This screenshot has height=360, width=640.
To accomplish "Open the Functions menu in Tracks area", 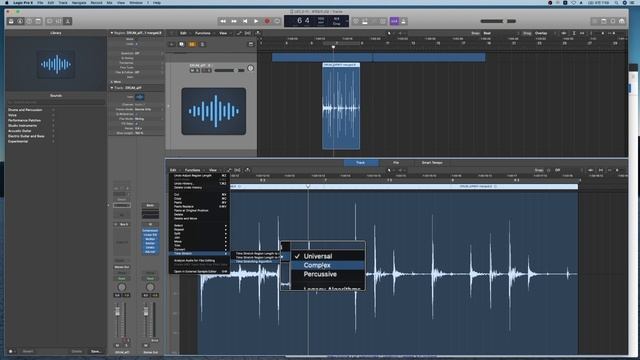I will (x=202, y=33).
